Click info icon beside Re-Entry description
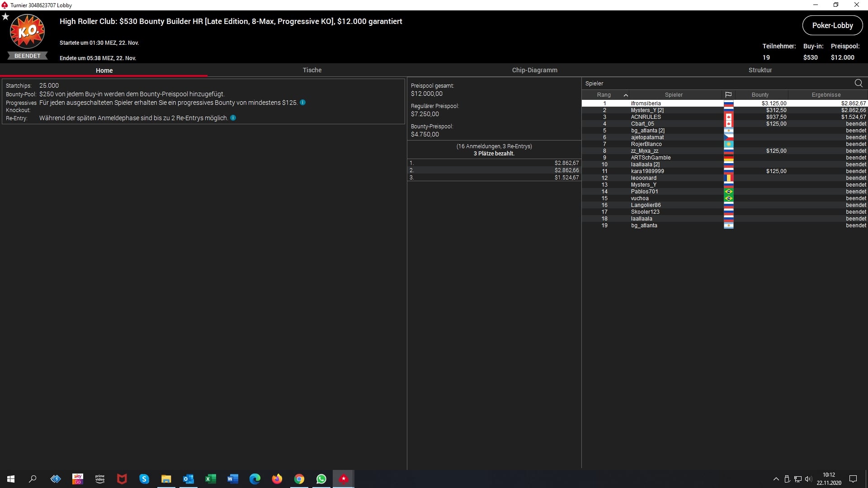This screenshot has height=488, width=868. coord(233,118)
